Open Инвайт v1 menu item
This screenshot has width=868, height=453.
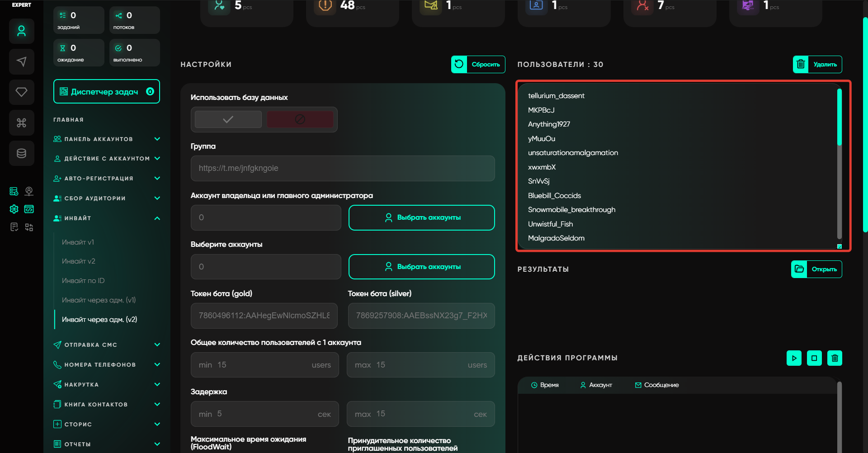[x=78, y=242]
